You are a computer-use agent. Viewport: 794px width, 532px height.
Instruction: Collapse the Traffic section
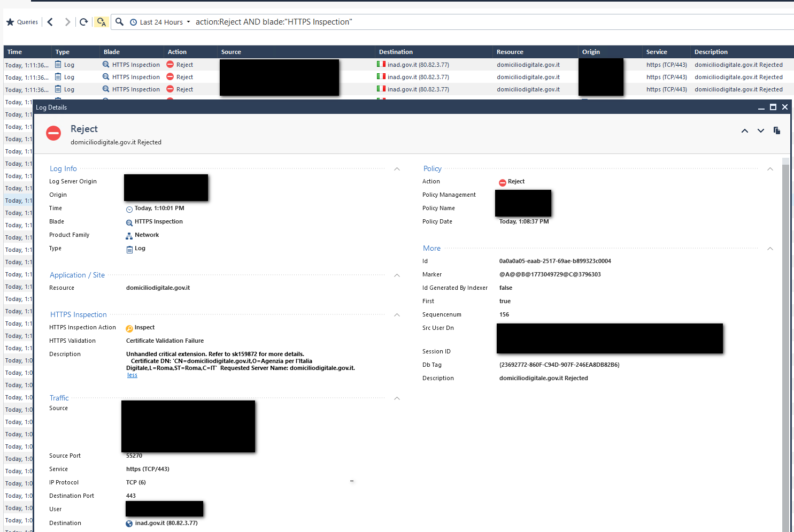click(x=397, y=398)
